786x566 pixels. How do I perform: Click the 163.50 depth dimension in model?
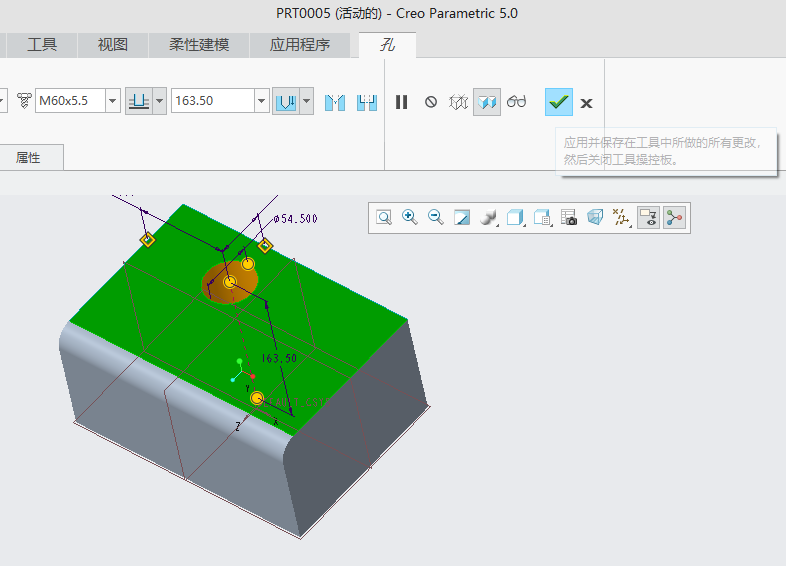tap(279, 358)
